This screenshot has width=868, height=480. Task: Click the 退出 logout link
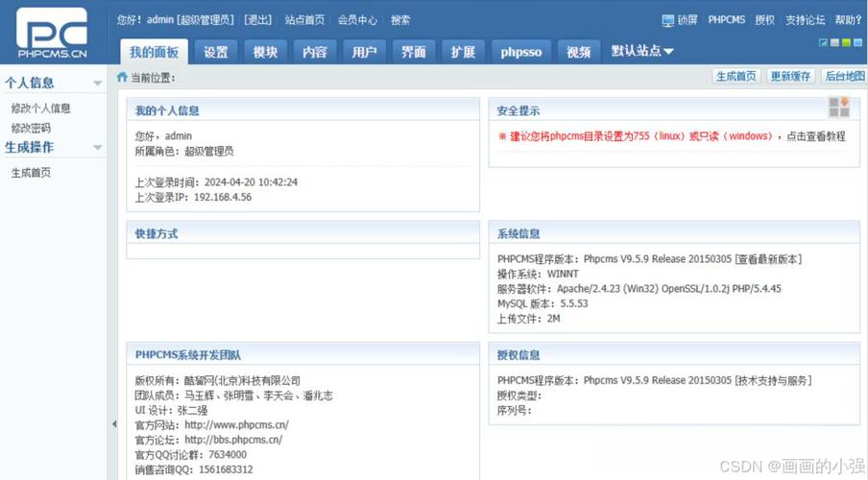(x=258, y=20)
